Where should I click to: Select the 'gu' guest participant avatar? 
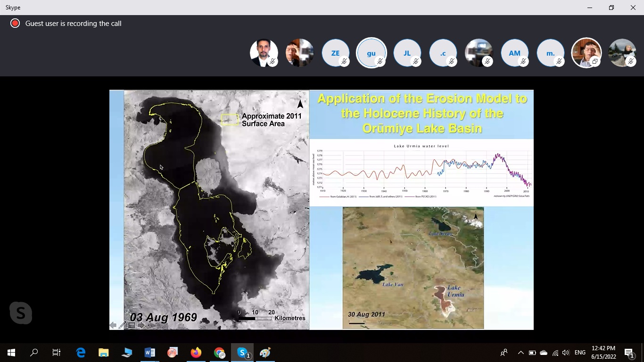pyautogui.click(x=371, y=53)
